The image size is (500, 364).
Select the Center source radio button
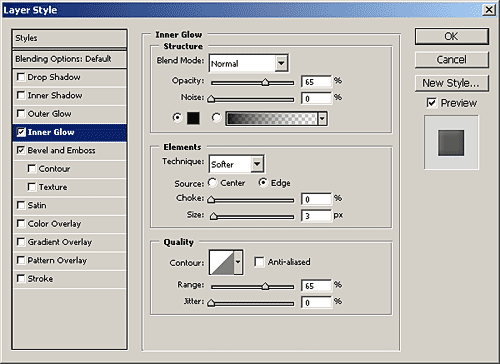[212, 183]
